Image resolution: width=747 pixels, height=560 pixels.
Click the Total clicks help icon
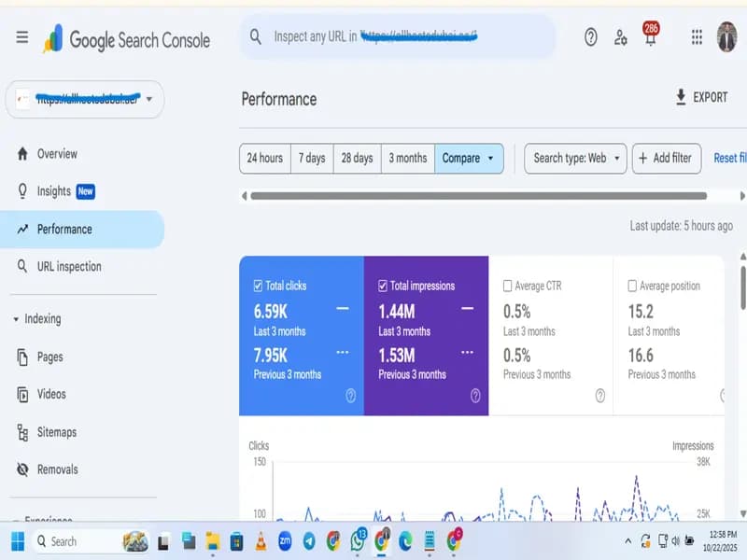[x=351, y=395]
